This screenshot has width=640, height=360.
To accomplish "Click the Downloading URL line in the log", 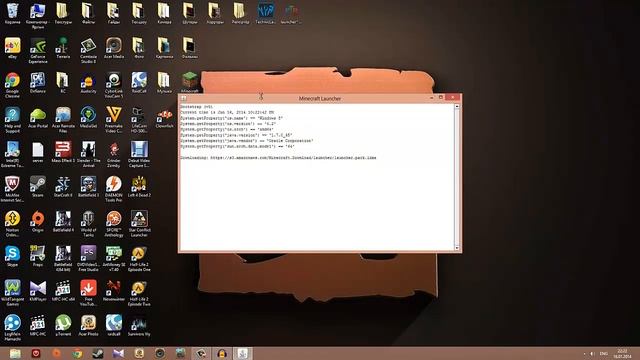I will pos(278,158).
